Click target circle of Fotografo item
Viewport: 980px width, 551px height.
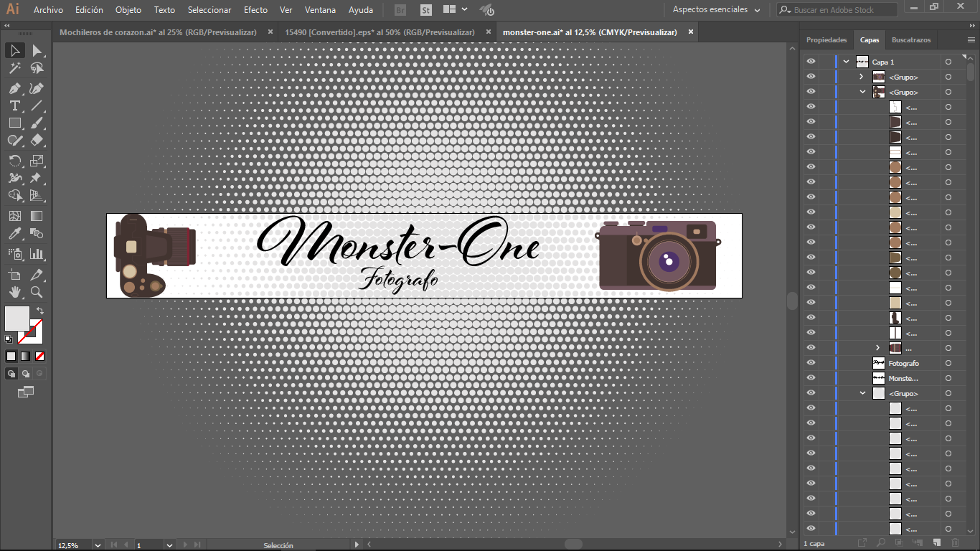click(x=948, y=363)
